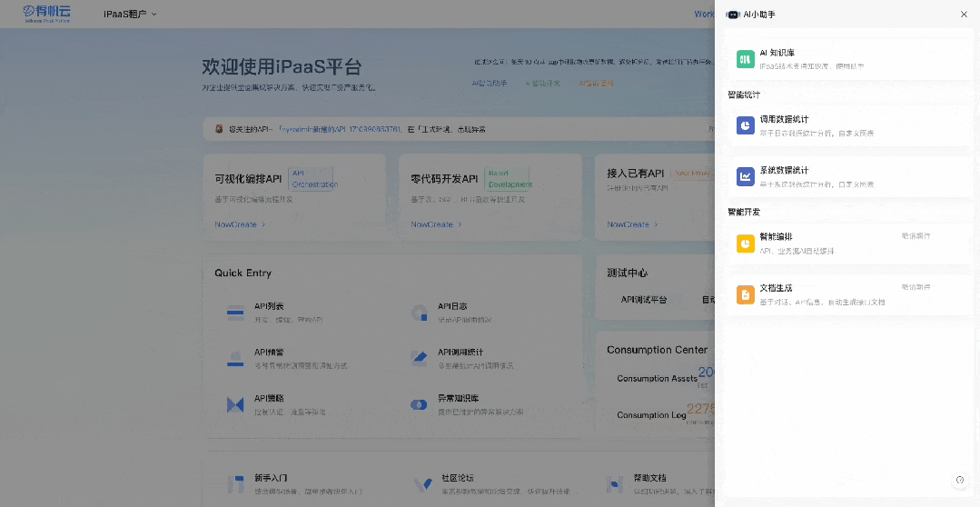Click the 帮助文档 icon

click(615, 484)
